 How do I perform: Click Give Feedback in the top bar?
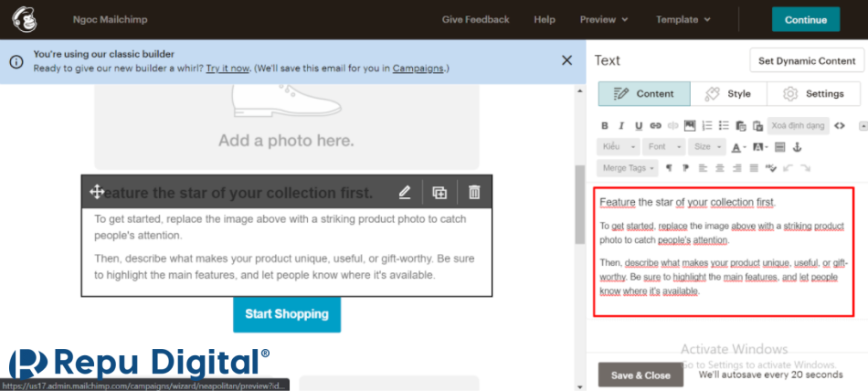pyautogui.click(x=475, y=19)
